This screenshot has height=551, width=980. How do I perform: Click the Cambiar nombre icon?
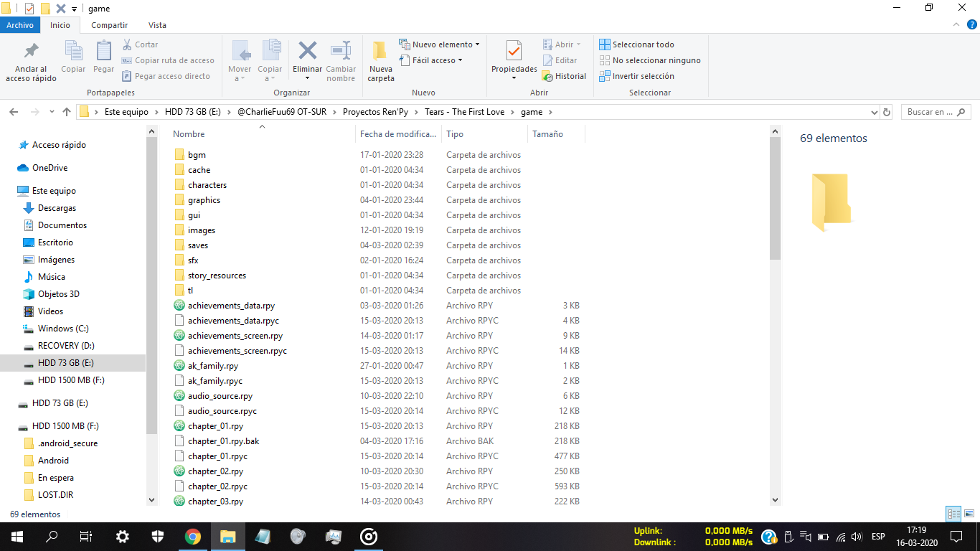[341, 52]
